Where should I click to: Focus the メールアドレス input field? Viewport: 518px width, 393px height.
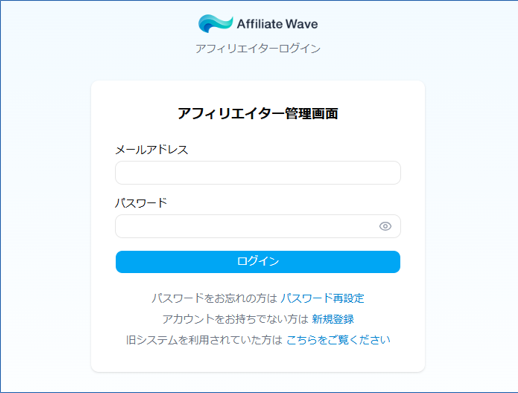pyautogui.click(x=258, y=173)
